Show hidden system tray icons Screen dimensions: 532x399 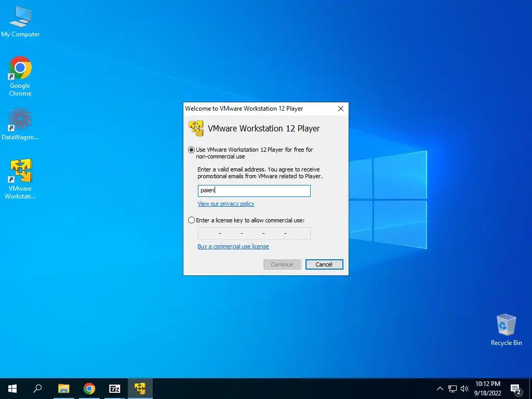pyautogui.click(x=440, y=389)
